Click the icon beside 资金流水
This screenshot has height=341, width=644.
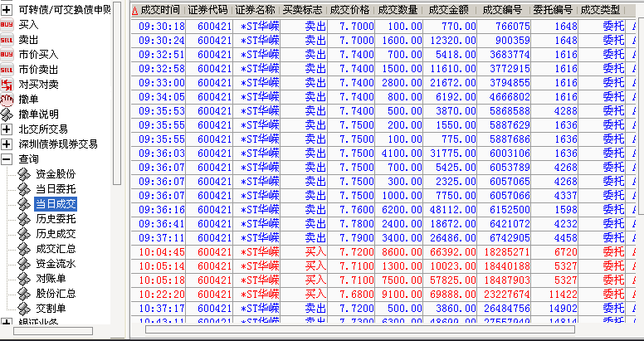24,263
